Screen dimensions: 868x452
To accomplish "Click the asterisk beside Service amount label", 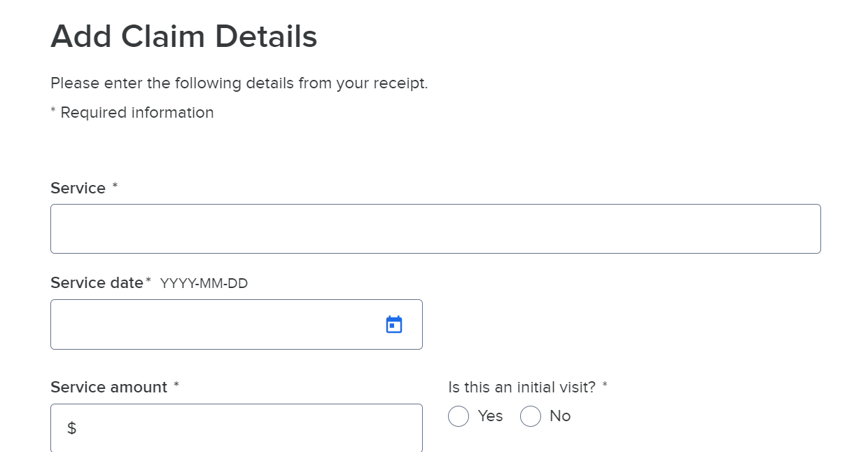I will point(176,385).
